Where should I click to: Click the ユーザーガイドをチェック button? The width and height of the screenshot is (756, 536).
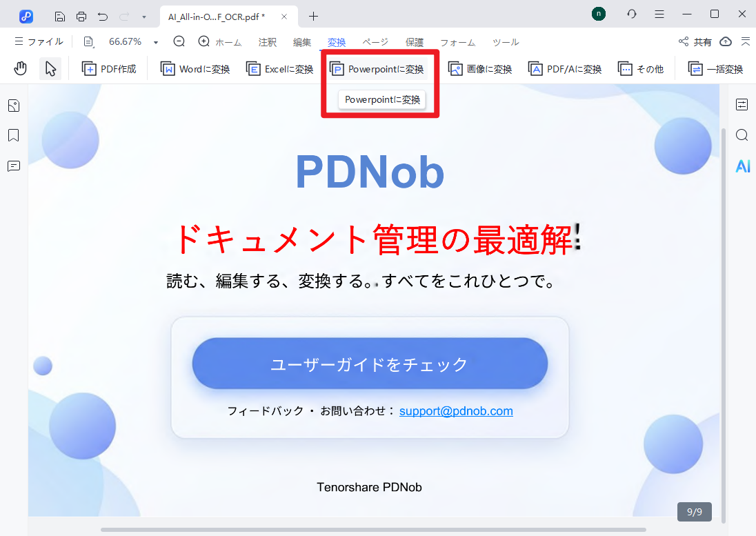tap(370, 364)
